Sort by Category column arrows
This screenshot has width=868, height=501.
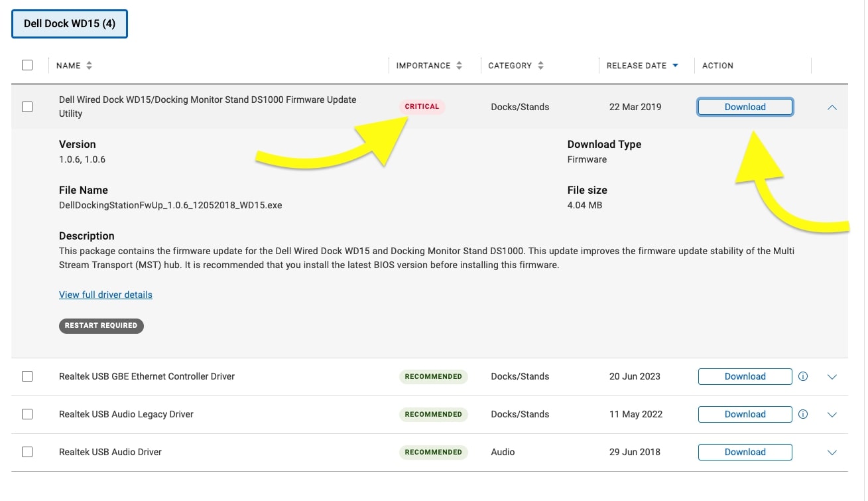tap(541, 66)
